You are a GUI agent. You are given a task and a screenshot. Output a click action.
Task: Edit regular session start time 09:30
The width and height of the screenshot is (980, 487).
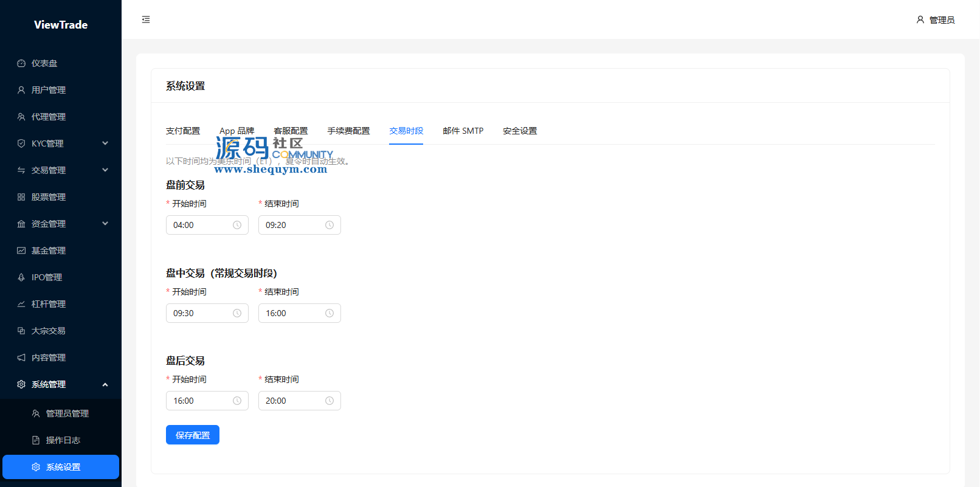[207, 313]
